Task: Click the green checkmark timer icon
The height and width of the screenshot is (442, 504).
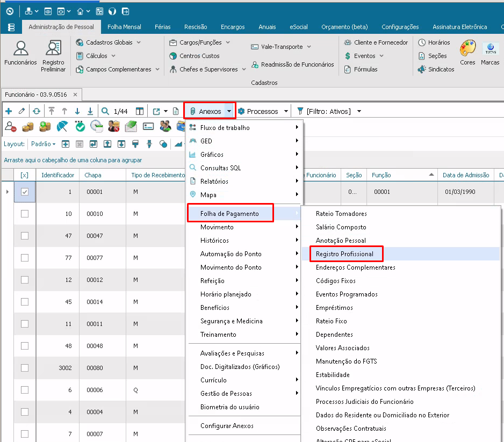Action: [x=80, y=127]
